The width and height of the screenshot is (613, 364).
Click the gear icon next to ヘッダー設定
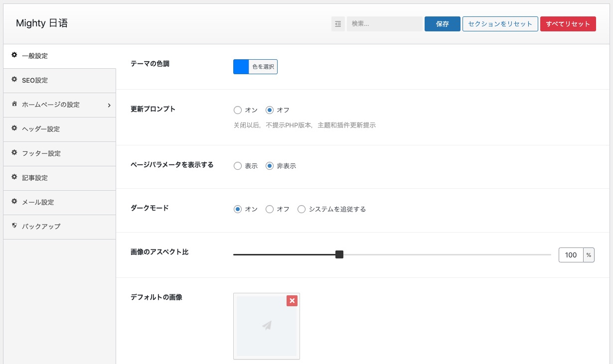coord(14,128)
